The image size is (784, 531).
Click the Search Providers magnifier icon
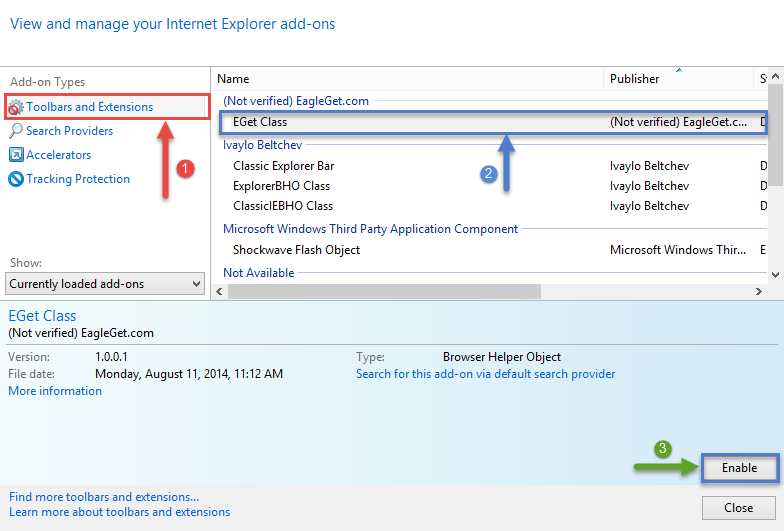(x=16, y=131)
